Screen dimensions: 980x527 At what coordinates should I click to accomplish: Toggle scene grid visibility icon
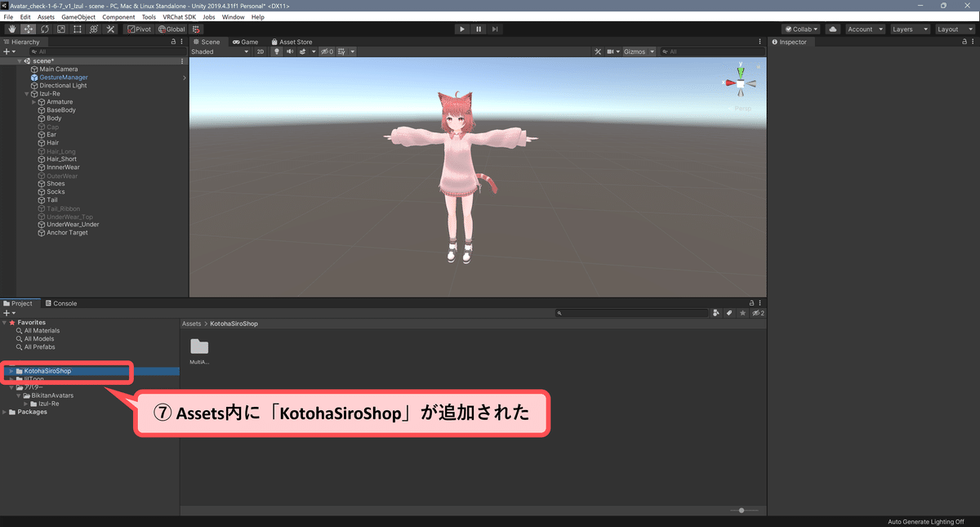(341, 51)
